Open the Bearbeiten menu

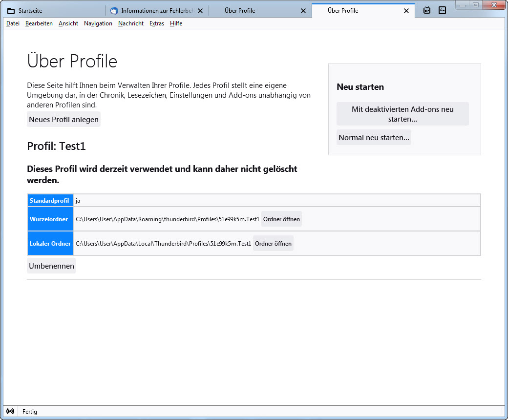39,23
